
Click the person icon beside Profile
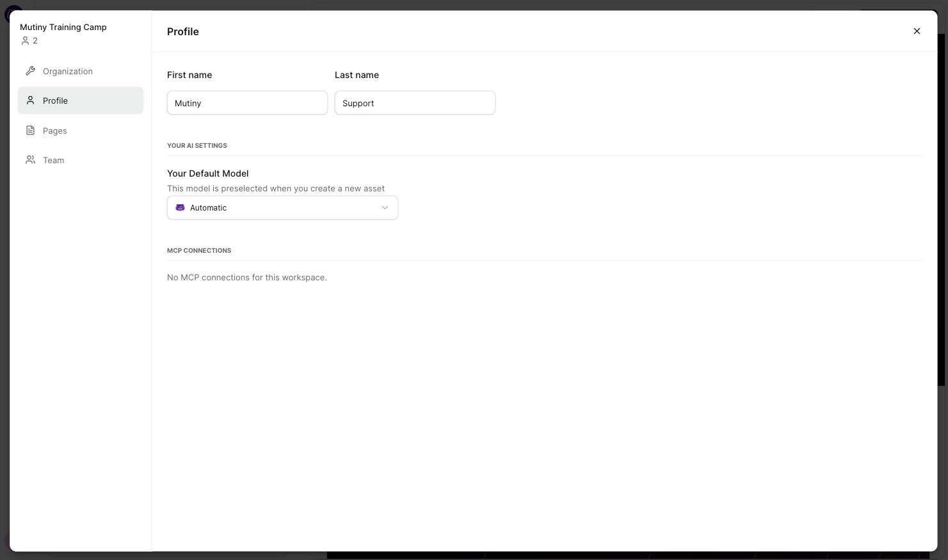[x=30, y=100]
